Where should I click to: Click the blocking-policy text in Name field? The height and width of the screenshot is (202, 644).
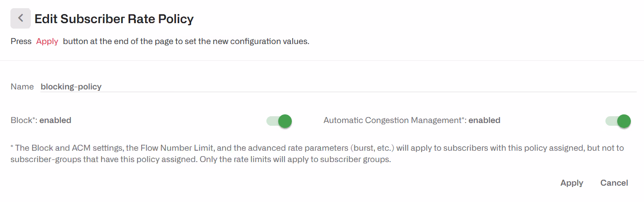click(71, 86)
